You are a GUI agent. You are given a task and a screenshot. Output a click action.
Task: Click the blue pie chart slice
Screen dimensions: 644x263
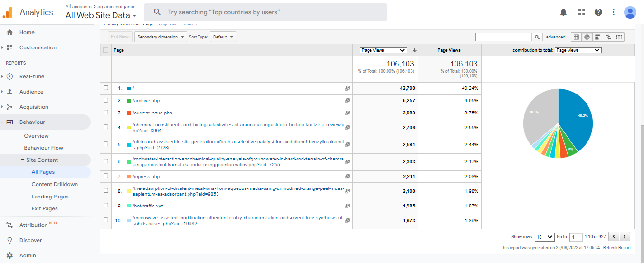point(576,119)
